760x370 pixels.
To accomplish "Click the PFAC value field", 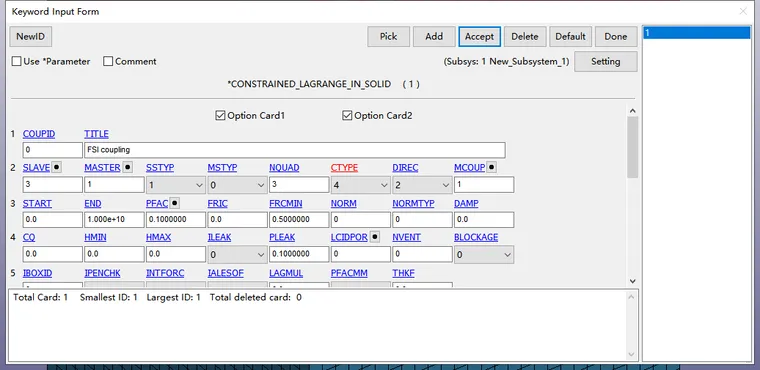I will tap(175, 220).
